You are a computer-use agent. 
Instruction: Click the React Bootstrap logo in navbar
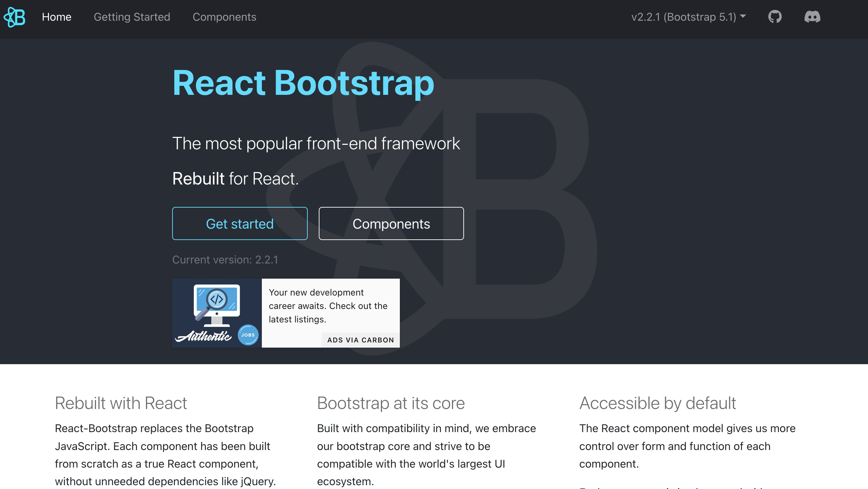click(x=14, y=17)
